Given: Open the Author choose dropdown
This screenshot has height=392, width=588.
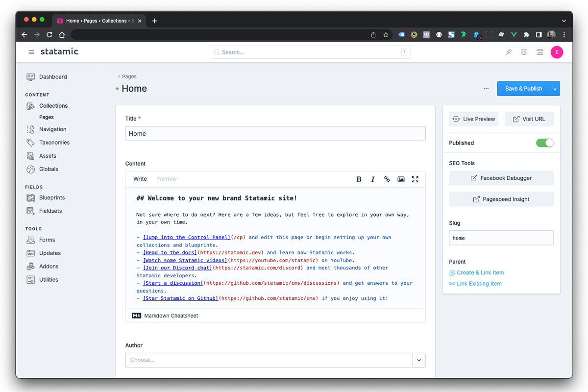Looking at the screenshot, I should [275, 360].
